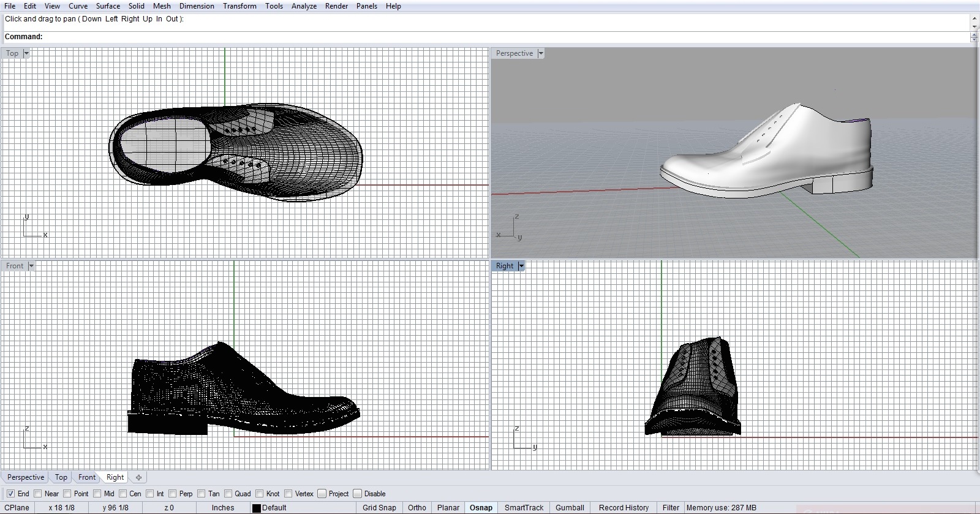Open the Transform menu

[239, 6]
